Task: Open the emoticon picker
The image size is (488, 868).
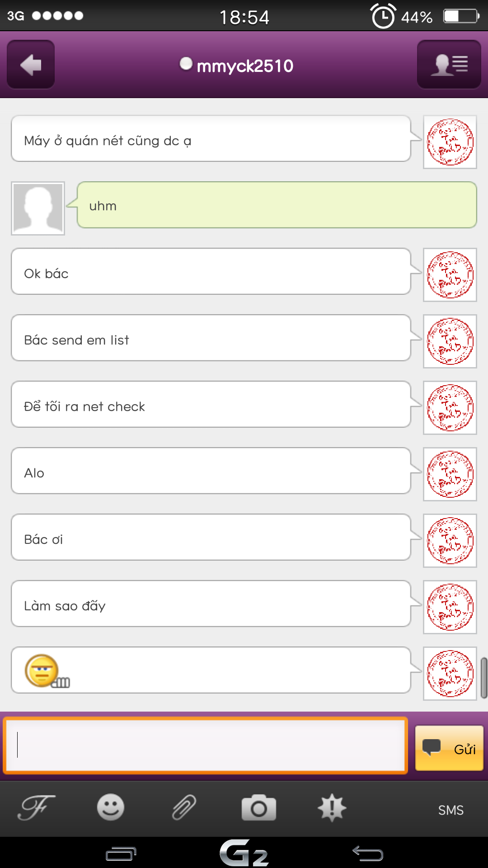Action: 111,807
